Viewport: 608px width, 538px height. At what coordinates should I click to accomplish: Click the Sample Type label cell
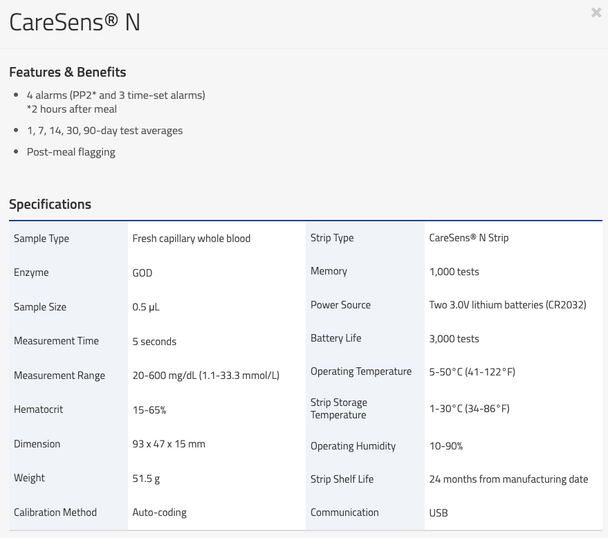41,239
